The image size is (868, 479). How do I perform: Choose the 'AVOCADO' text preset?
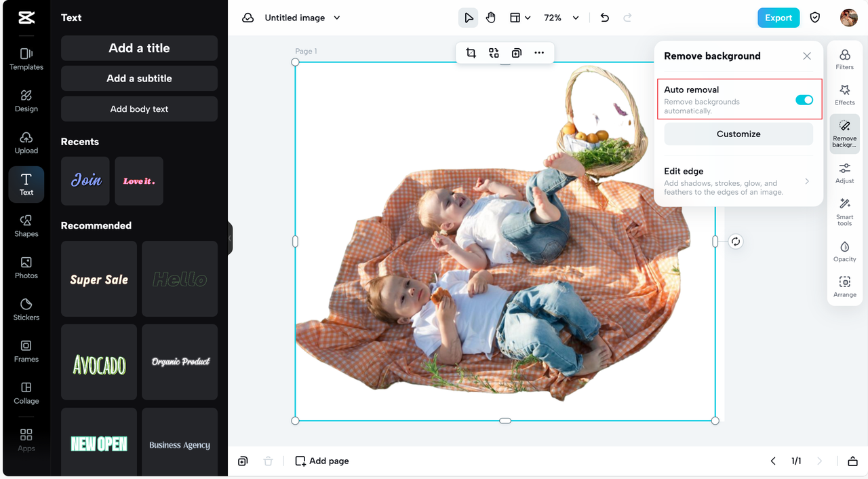tap(99, 362)
